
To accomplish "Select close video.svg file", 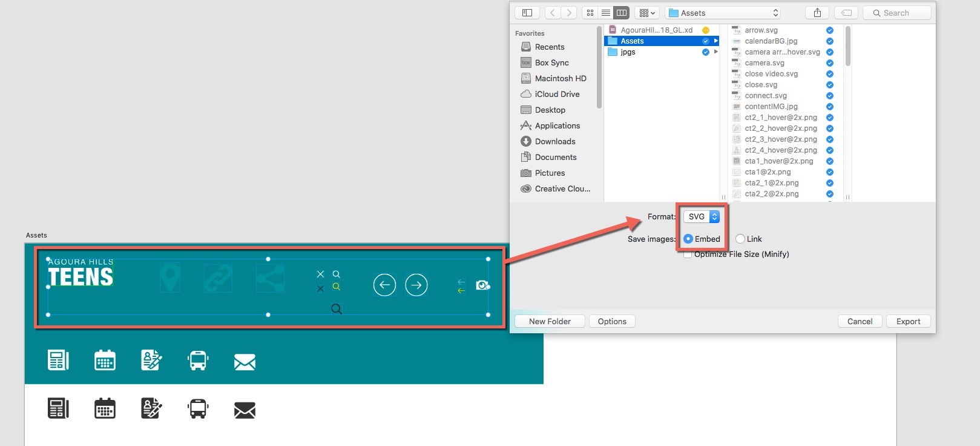I will [x=771, y=73].
